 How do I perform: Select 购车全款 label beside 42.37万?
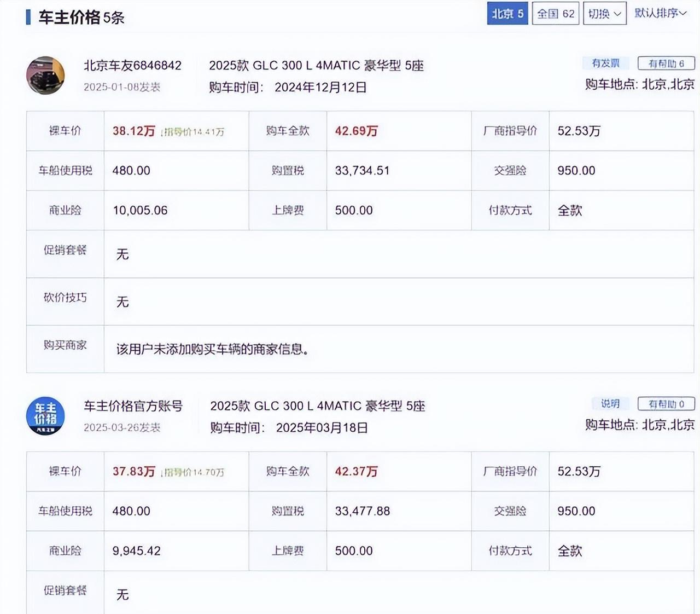tap(288, 471)
